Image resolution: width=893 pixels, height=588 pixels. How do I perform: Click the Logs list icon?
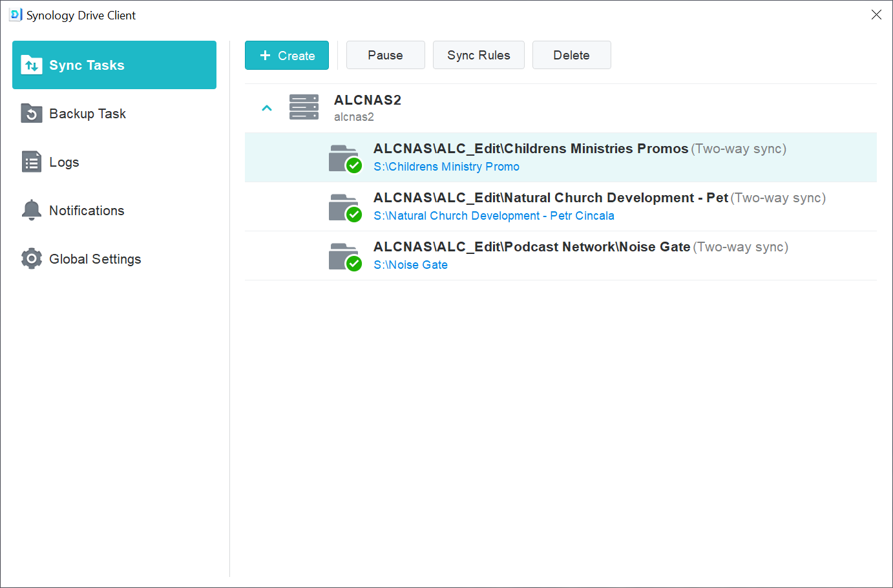(32, 162)
